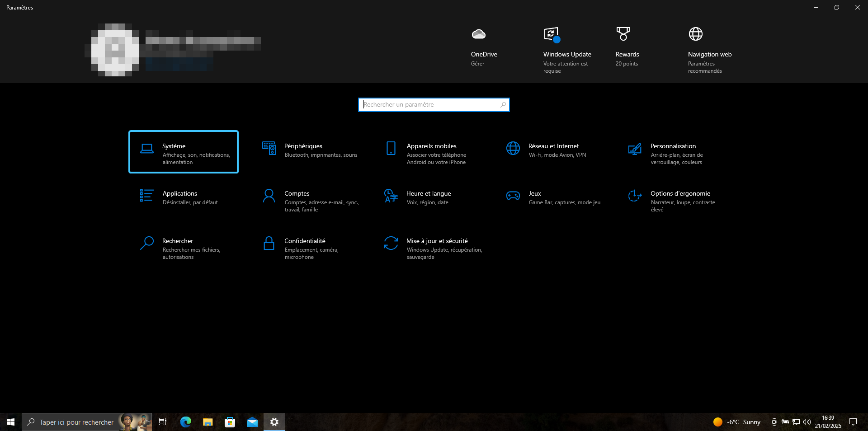The image size is (868, 431).
Task: Click the Settings gear in the taskbar
Action: [x=274, y=422]
